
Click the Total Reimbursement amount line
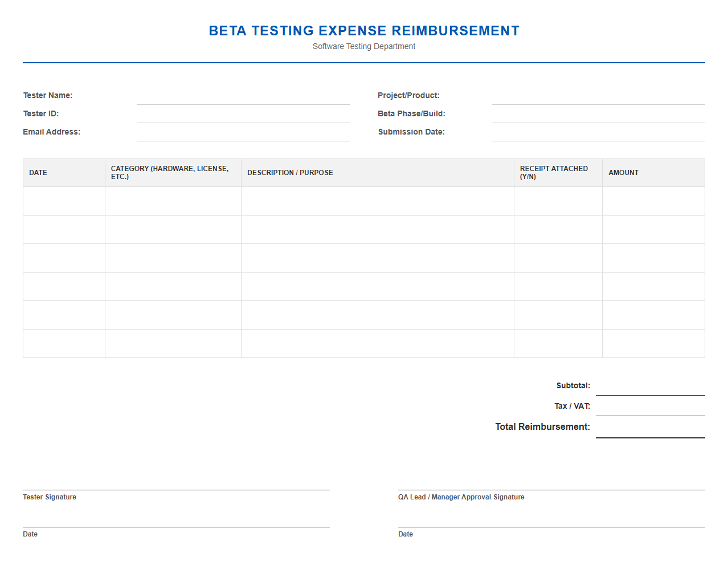click(651, 428)
